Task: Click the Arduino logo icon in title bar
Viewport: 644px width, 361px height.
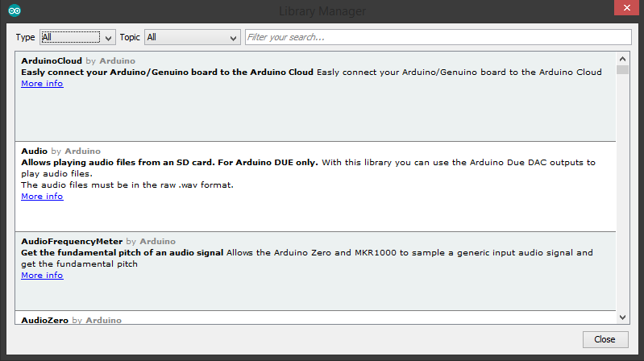Action: tap(15, 10)
